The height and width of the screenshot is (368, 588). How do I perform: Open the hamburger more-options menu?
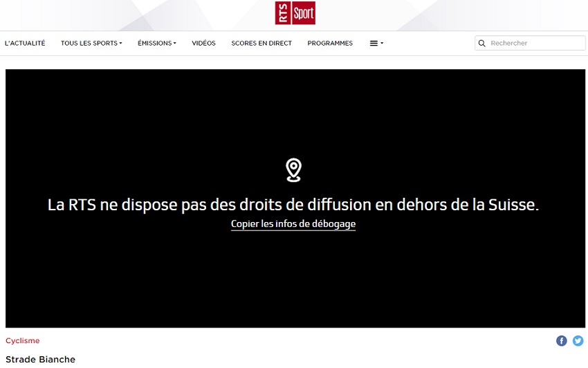tap(376, 43)
